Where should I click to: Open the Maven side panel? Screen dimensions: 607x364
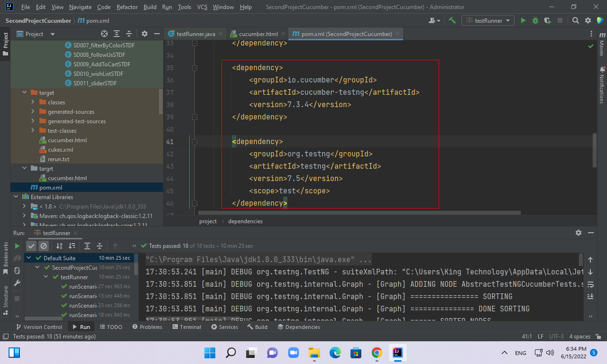pyautogui.click(x=601, y=44)
